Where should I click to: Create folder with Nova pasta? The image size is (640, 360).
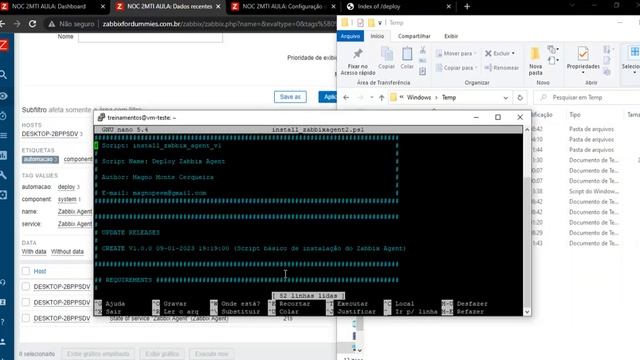click(535, 61)
